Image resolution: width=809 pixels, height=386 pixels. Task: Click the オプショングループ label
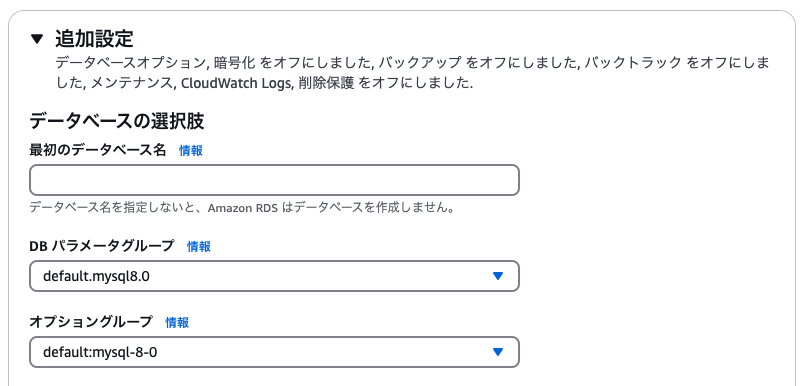(91, 322)
